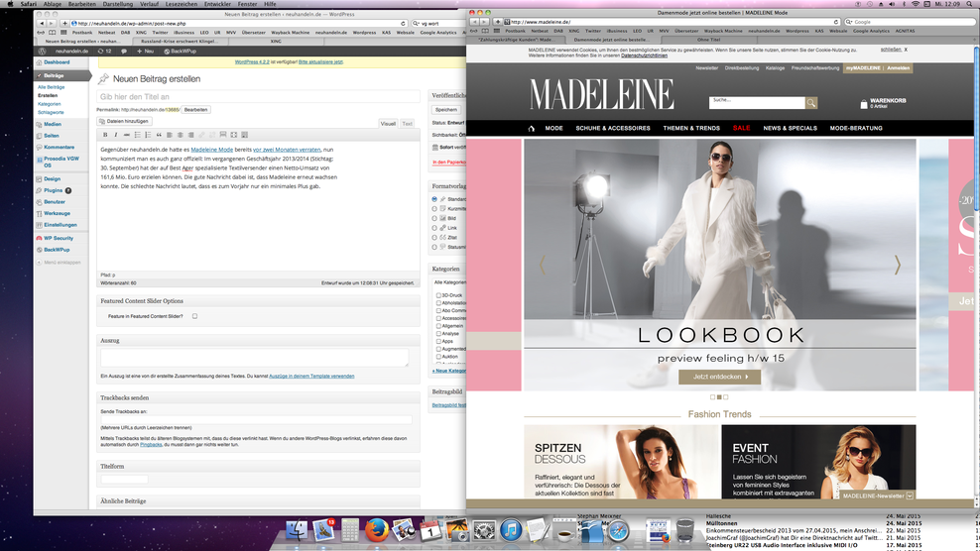The height and width of the screenshot is (551, 980).
Task: Check the Allgemein category
Action: tap(438, 325)
